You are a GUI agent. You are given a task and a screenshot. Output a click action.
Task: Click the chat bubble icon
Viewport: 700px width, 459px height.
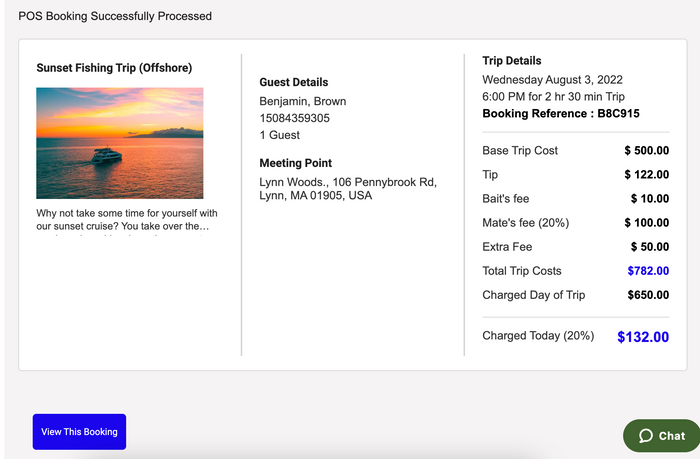(646, 435)
